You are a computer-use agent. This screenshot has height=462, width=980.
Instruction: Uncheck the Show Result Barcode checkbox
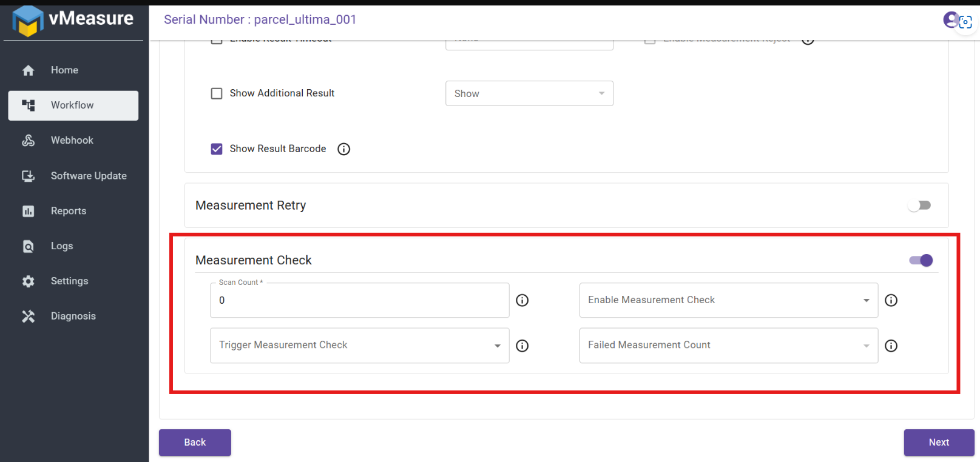click(217, 149)
